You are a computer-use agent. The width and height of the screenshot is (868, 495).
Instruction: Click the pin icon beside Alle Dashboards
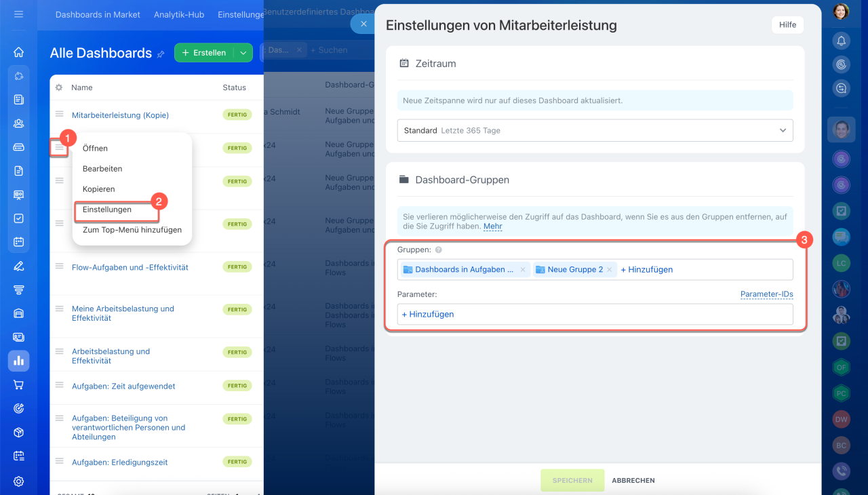coord(161,54)
